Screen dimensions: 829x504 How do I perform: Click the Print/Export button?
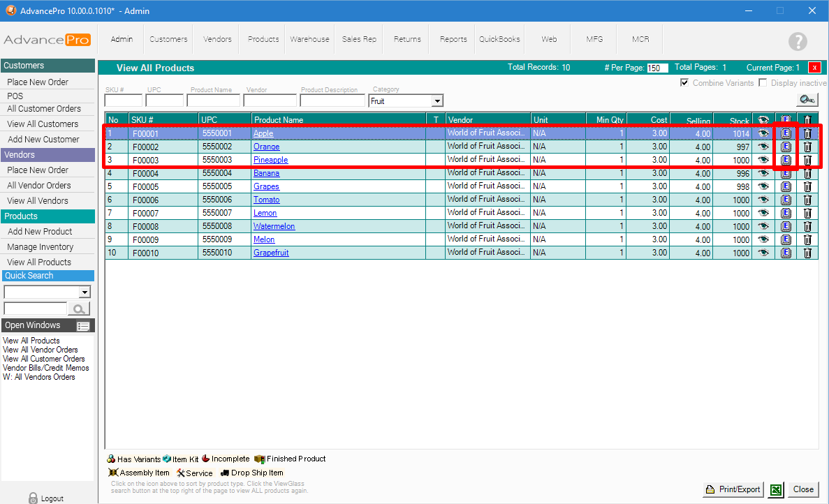733,489
